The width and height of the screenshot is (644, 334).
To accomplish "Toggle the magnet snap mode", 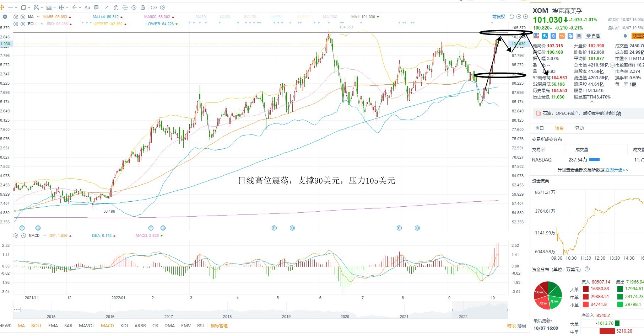I will [x=116, y=7].
